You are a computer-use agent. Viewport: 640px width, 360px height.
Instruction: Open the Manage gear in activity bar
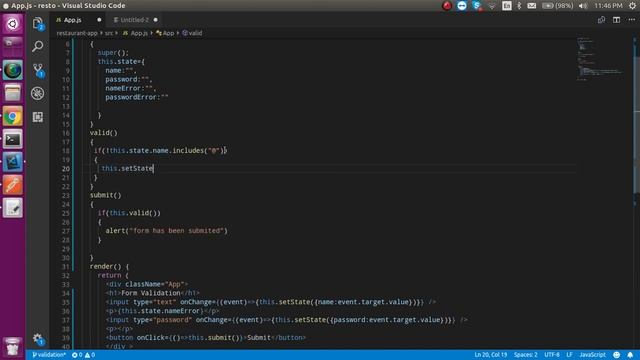click(38, 338)
